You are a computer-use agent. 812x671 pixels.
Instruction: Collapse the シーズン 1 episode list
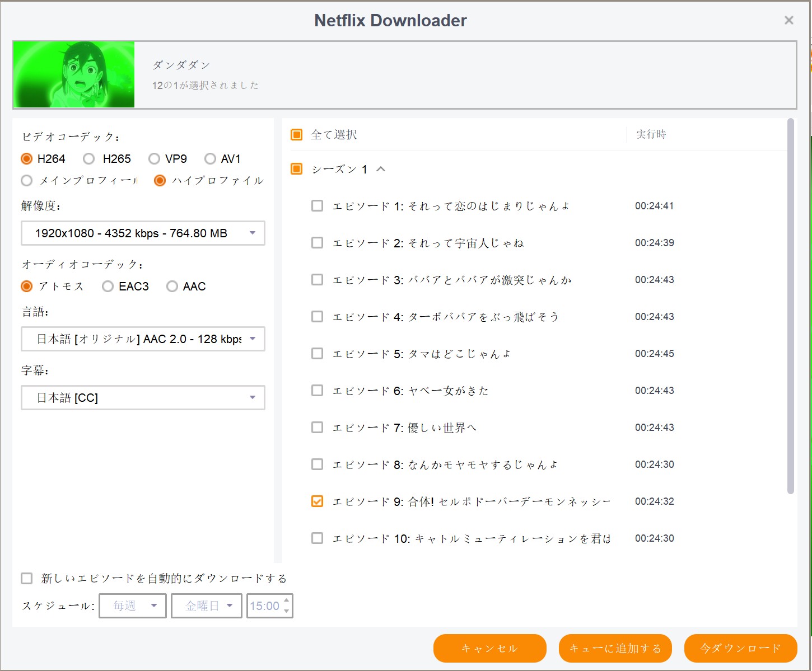381,169
